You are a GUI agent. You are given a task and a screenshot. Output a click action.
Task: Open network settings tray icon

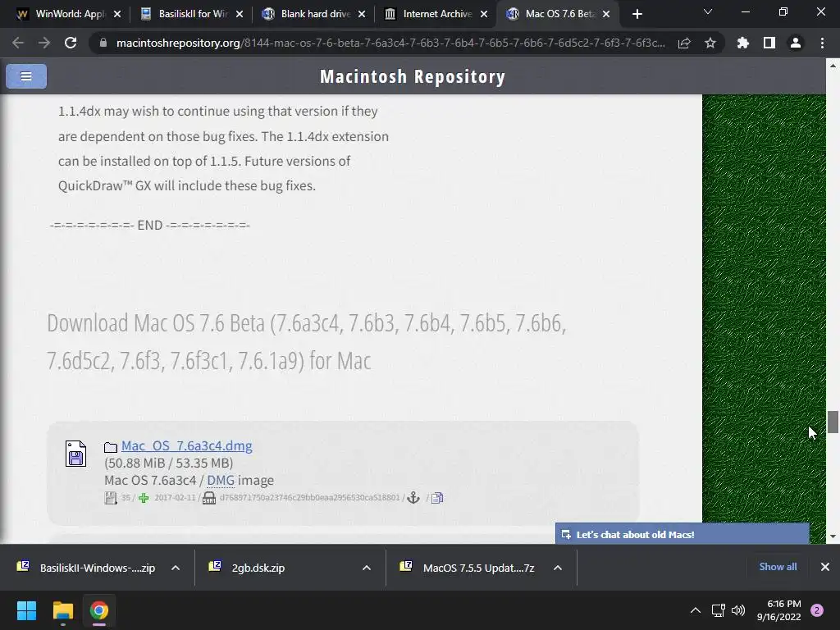(x=718, y=610)
